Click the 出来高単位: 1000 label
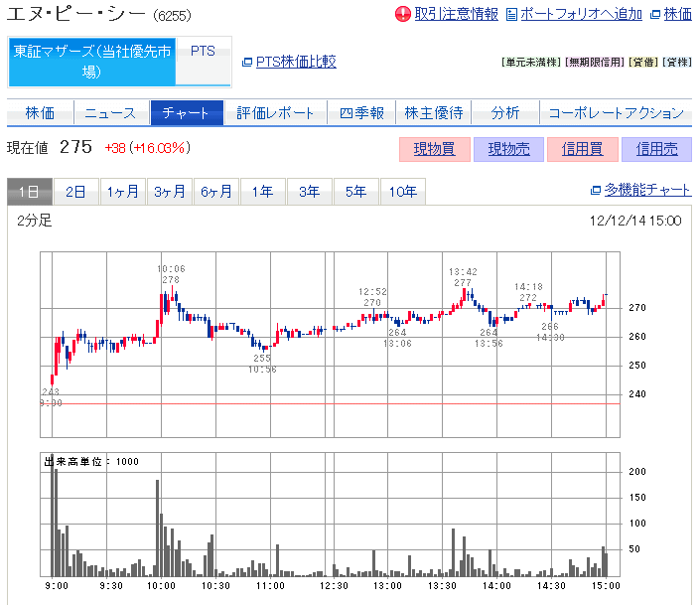Image resolution: width=700 pixels, height=605 pixels. (x=91, y=462)
